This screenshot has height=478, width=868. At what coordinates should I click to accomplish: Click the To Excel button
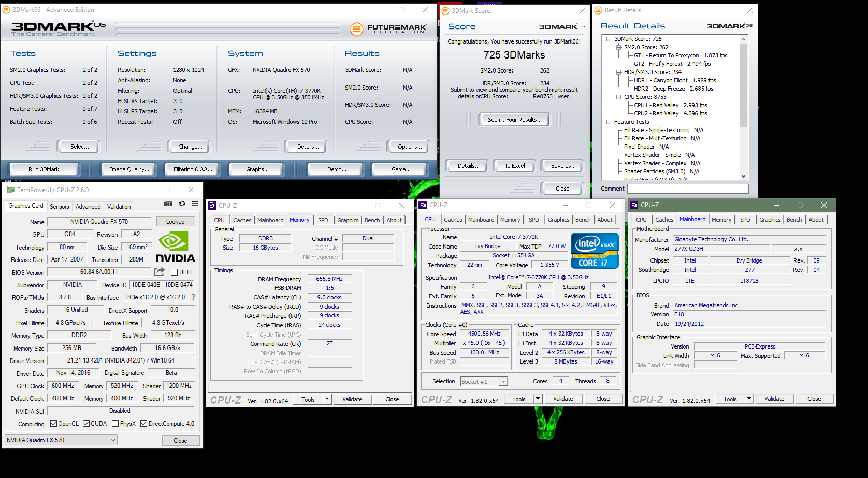515,166
